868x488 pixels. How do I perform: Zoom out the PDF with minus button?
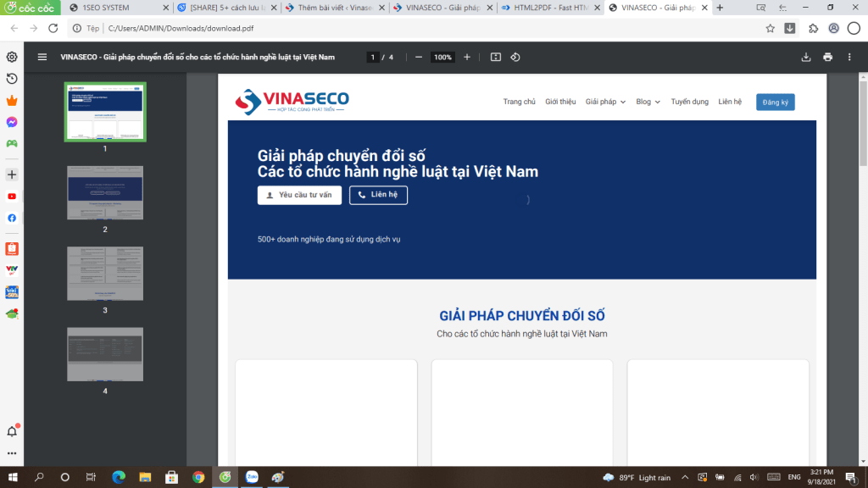point(419,57)
